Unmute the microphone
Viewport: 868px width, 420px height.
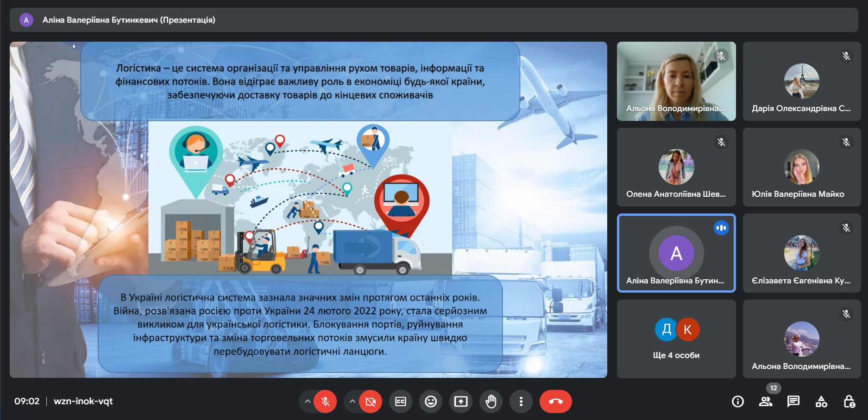[x=325, y=401]
